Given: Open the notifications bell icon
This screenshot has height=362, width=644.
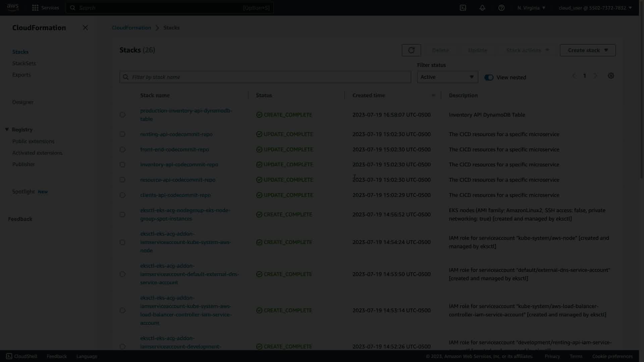Looking at the screenshot, I should 482,8.
